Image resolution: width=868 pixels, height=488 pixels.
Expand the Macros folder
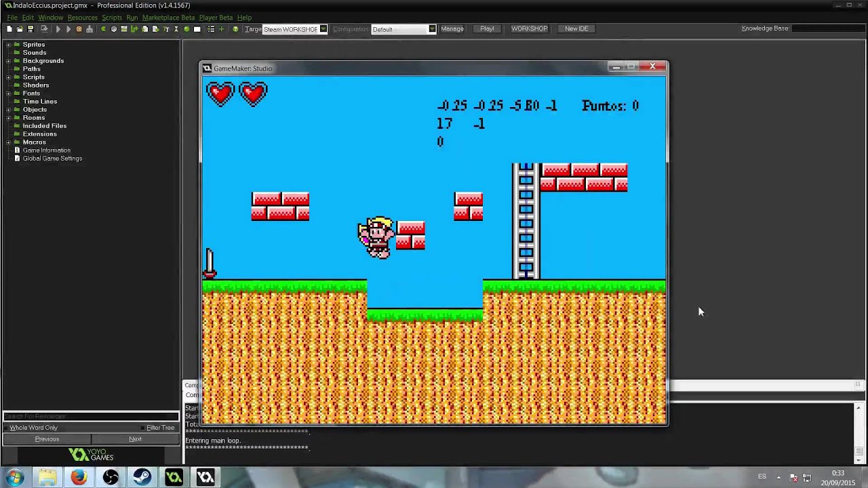tap(8, 142)
